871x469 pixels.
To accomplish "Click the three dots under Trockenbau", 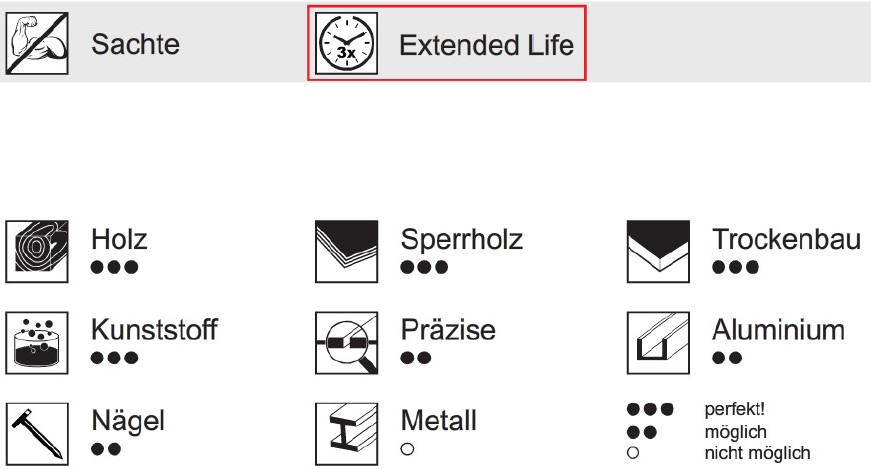I will (735, 267).
